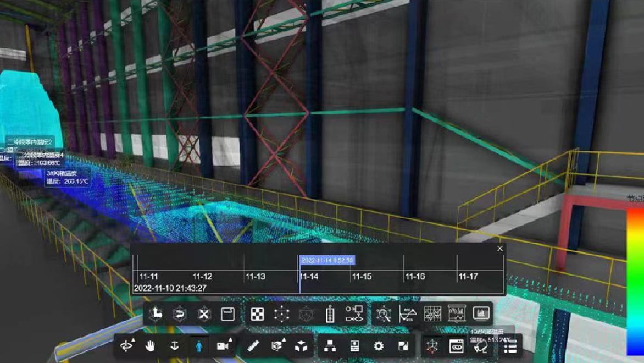Screen dimensions: 644x363
Task: Open the settings gear
Action: coord(379,346)
